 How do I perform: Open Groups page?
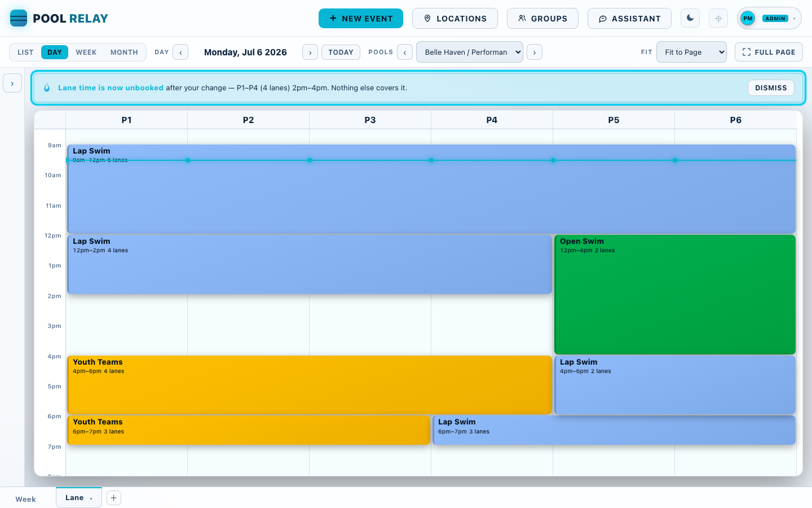point(542,18)
